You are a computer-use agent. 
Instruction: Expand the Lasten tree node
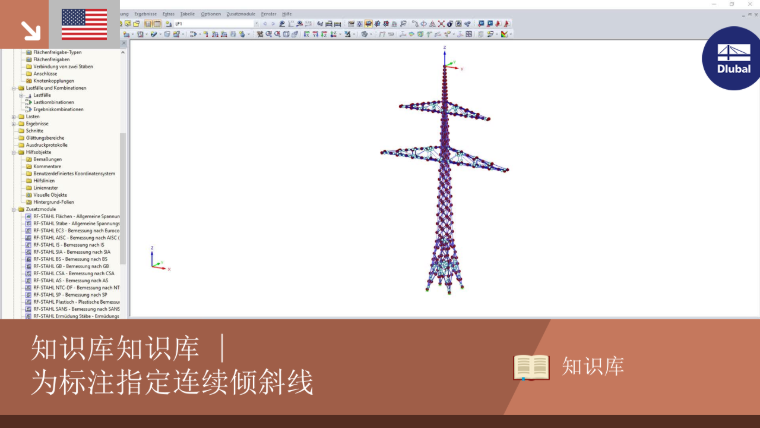(14, 117)
